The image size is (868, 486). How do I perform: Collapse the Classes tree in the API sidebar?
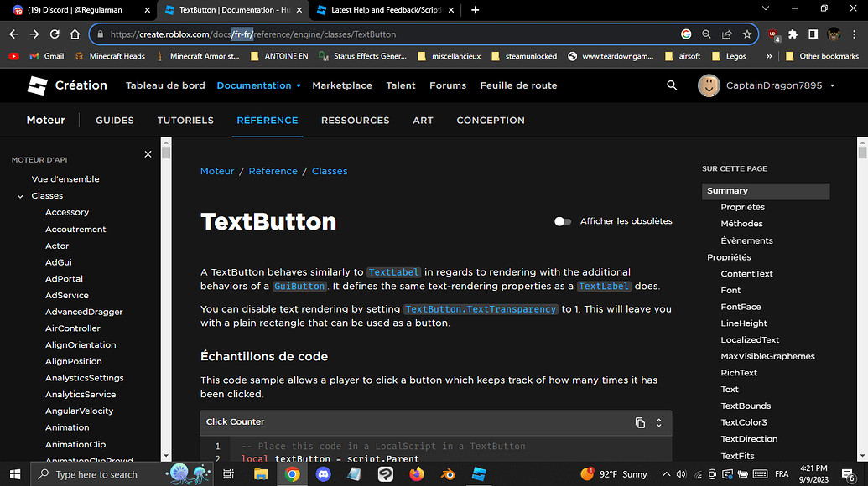(x=19, y=195)
